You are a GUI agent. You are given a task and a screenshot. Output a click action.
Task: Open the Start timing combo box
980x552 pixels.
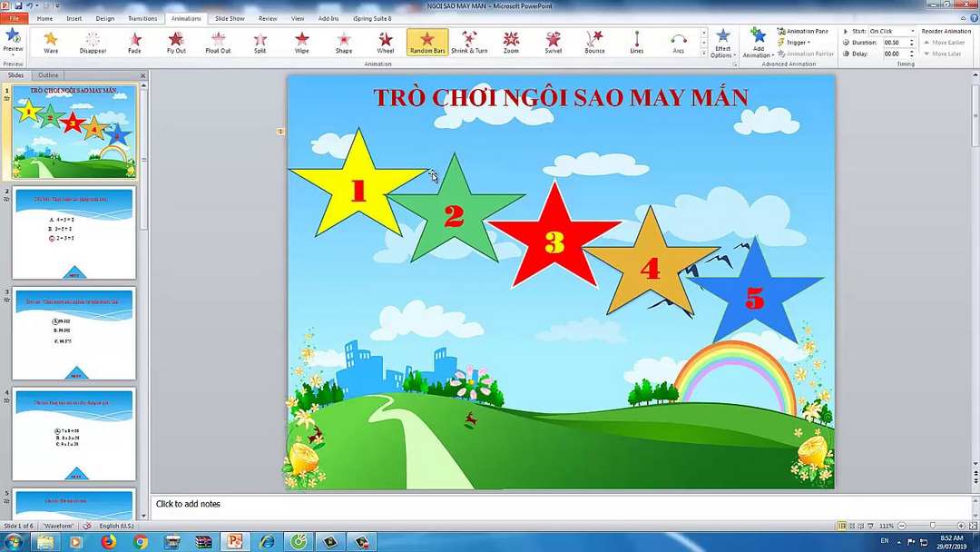coord(892,31)
